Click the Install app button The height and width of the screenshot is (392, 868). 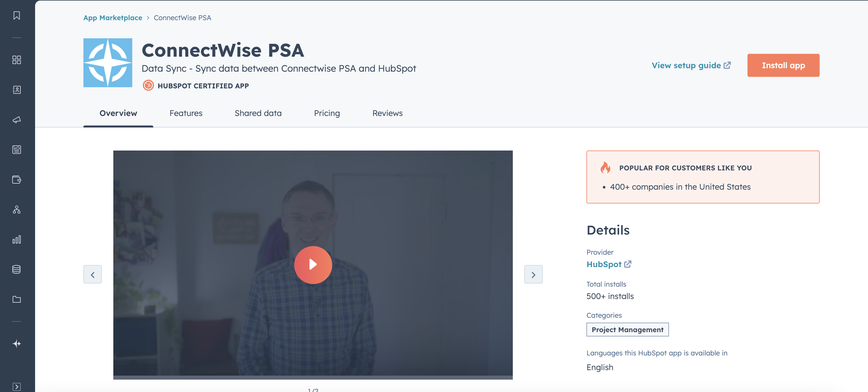click(x=783, y=65)
